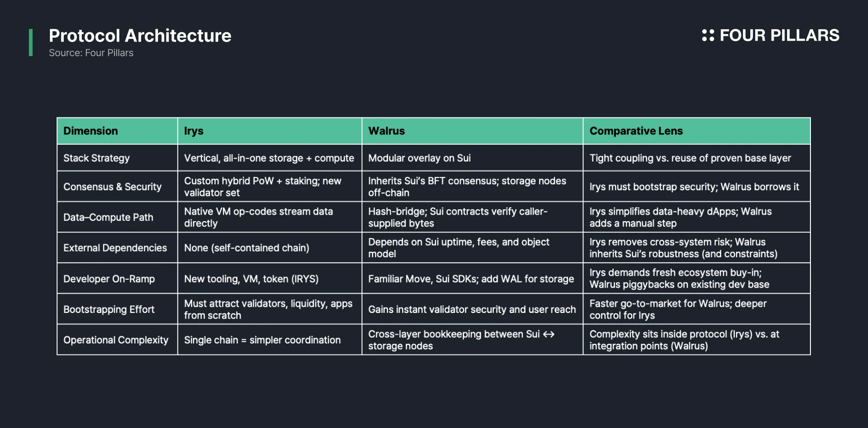Click the FOUR PILLARS brand text
This screenshot has height=428, width=868.
(780, 35)
